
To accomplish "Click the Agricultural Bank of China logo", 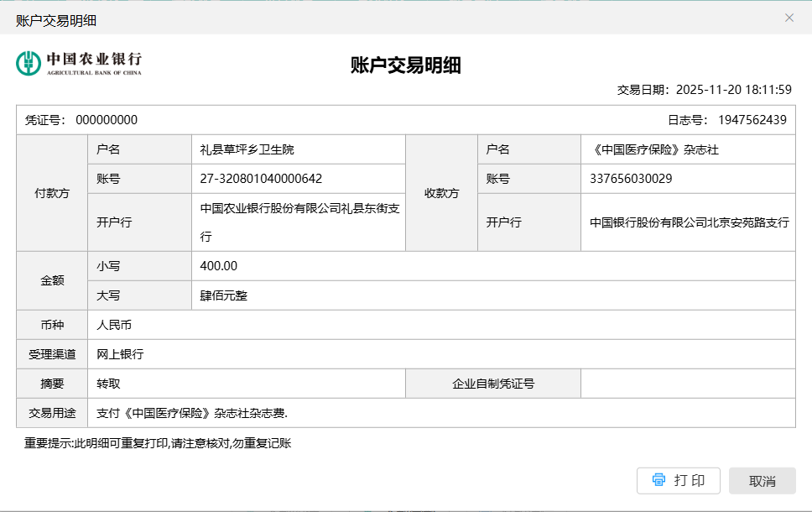I will [x=79, y=63].
